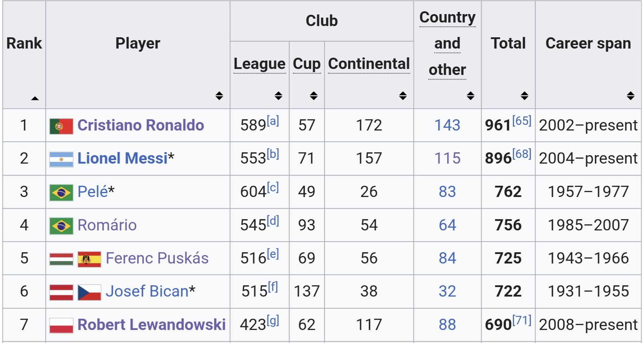Click Argentina flag icon beside Lionel Messi

[x=61, y=159]
